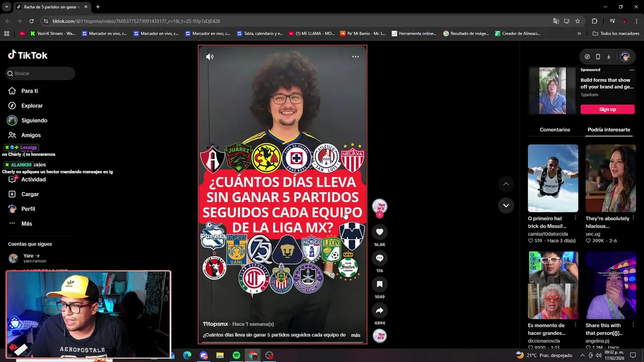Open 11topsmx username link
The height and width of the screenshot is (362, 644).
(x=215, y=324)
